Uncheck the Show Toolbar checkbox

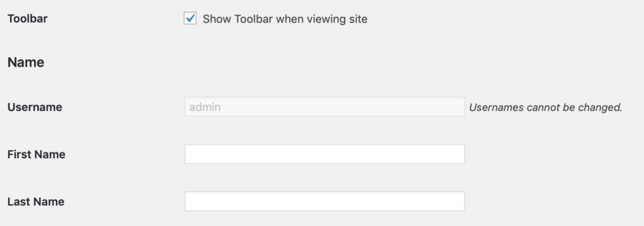point(190,18)
